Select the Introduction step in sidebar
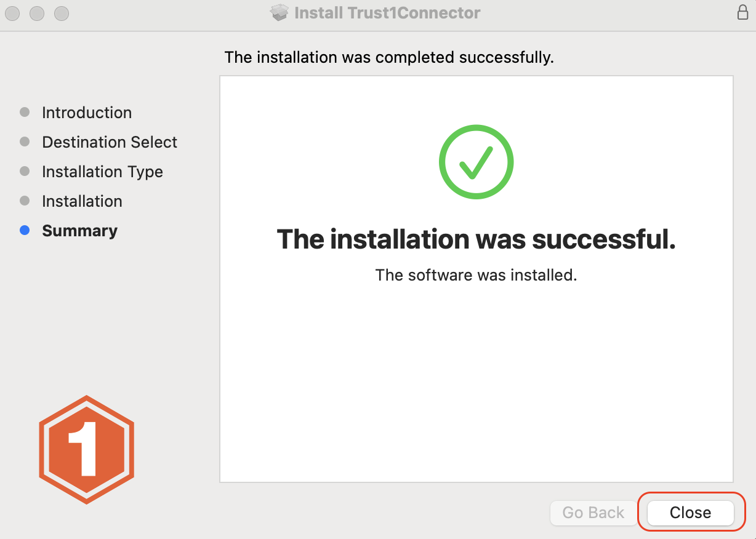 (87, 113)
